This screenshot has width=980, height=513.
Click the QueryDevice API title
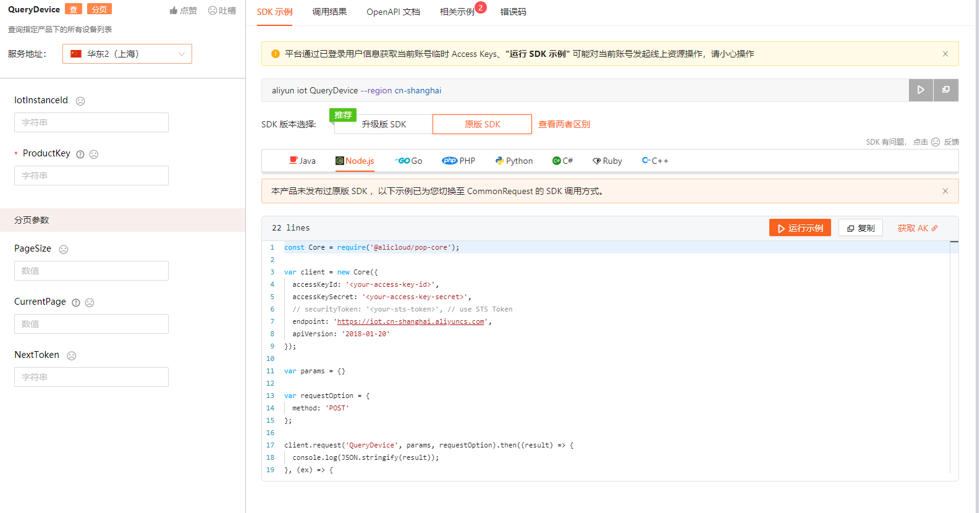click(34, 9)
